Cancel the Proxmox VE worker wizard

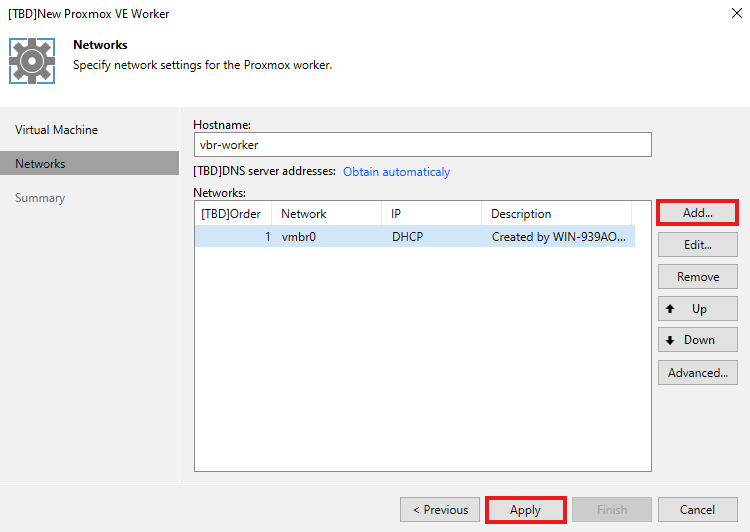[x=698, y=510]
